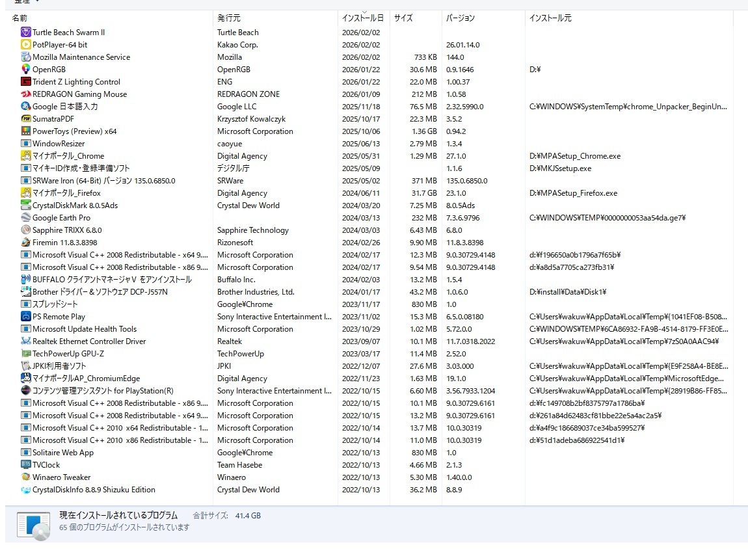Select the WindowResizer icon
Image resolution: width=748 pixels, height=560 pixels.
click(x=26, y=144)
